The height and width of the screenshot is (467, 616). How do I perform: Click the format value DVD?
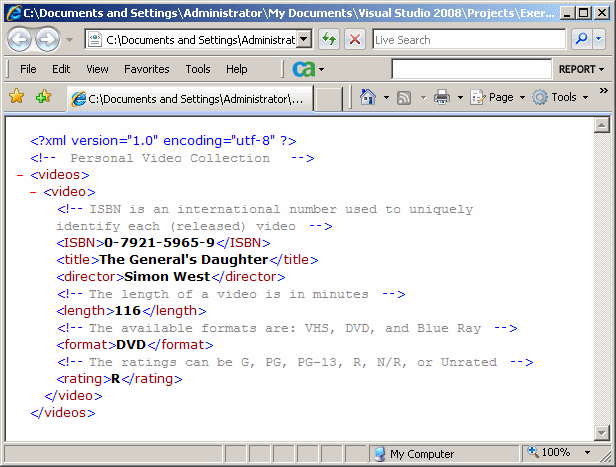[131, 344]
